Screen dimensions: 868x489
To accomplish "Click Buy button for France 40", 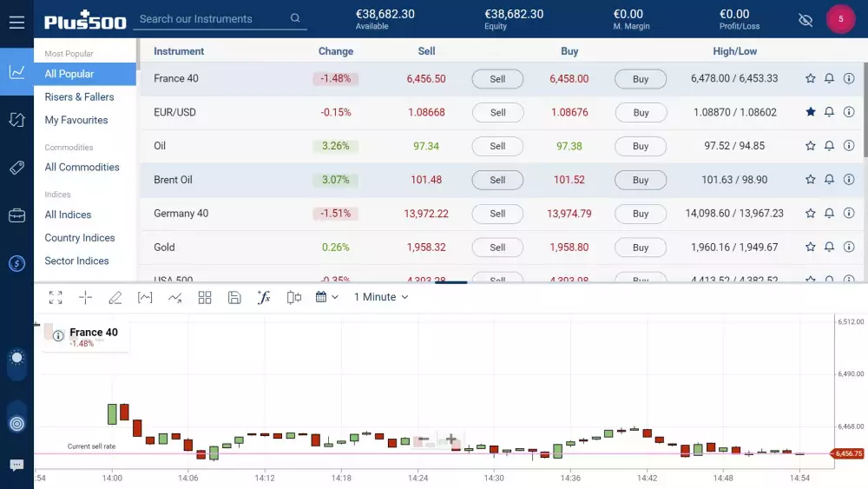I will pos(641,79).
